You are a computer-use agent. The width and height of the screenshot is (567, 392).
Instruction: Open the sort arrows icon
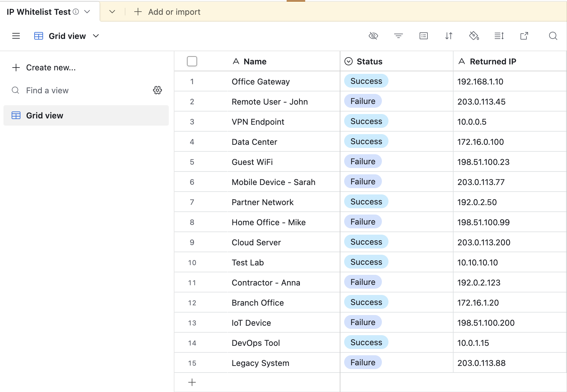449,36
